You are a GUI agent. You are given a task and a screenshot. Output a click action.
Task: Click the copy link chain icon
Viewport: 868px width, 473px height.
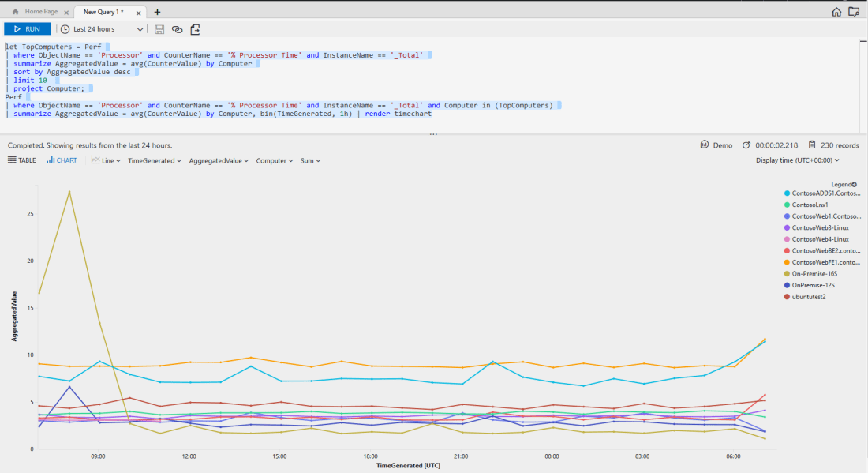[177, 29]
